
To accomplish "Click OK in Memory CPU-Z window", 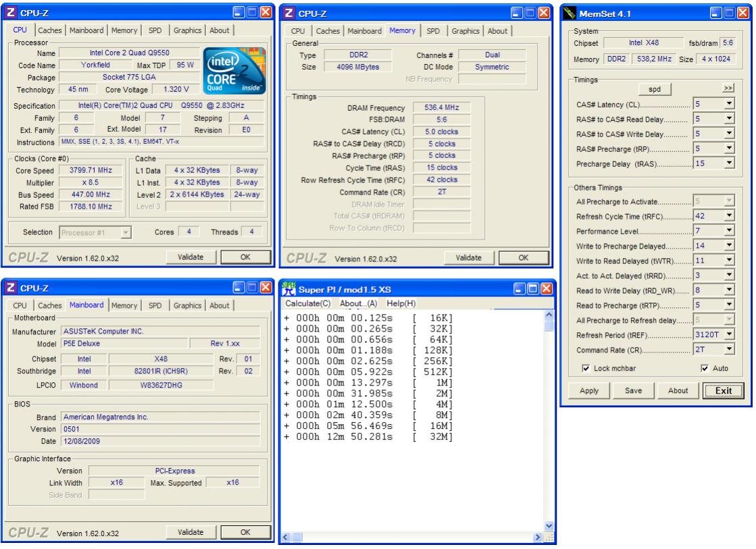I will (x=524, y=258).
